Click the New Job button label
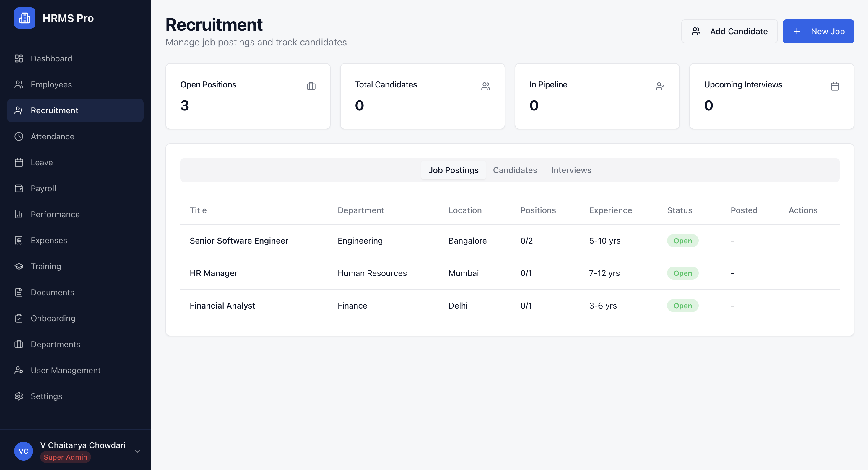The image size is (868, 470). tap(828, 31)
